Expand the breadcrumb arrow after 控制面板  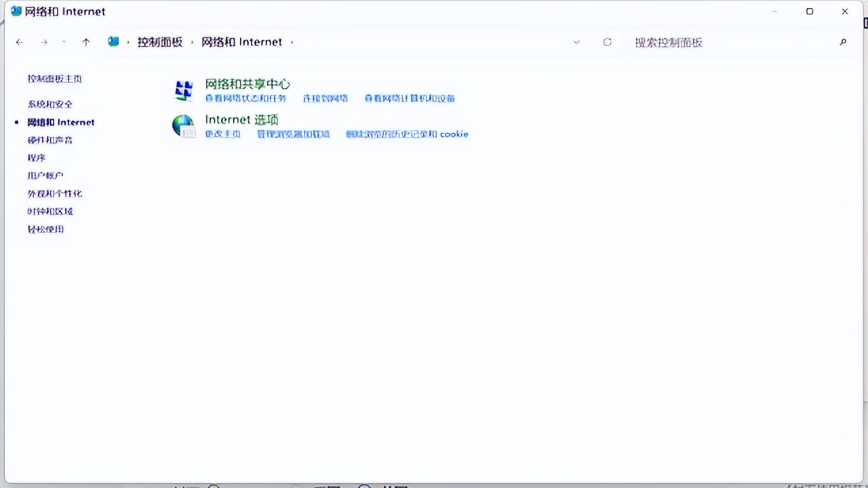tap(191, 42)
